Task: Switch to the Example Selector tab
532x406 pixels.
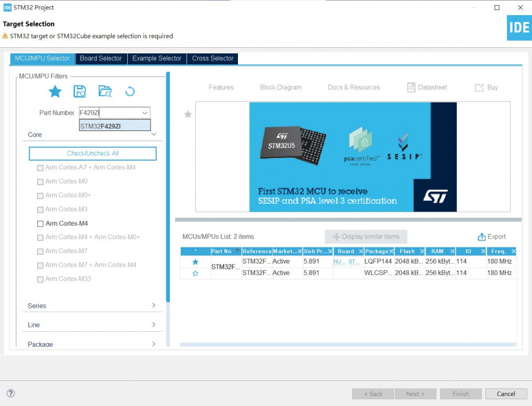Action: click(157, 58)
